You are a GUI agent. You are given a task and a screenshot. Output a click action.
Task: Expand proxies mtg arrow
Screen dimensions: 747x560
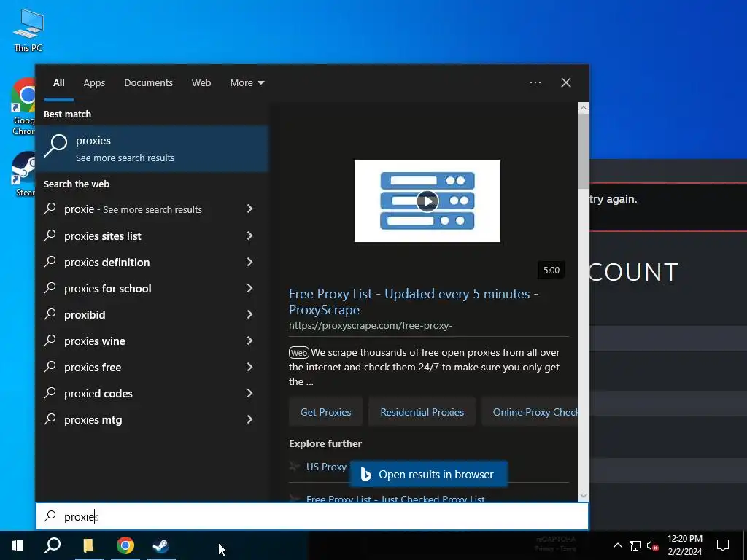pos(249,419)
